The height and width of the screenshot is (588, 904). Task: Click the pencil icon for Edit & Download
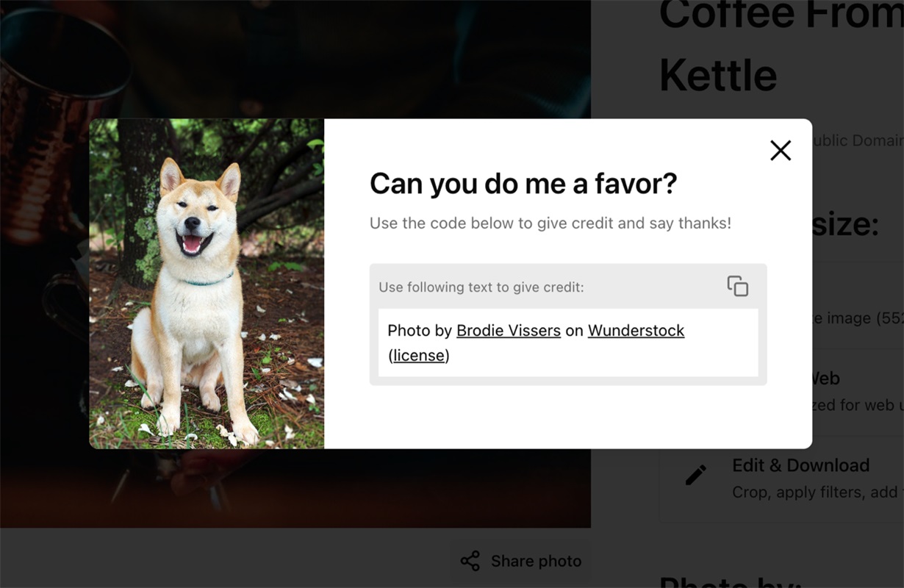(695, 475)
